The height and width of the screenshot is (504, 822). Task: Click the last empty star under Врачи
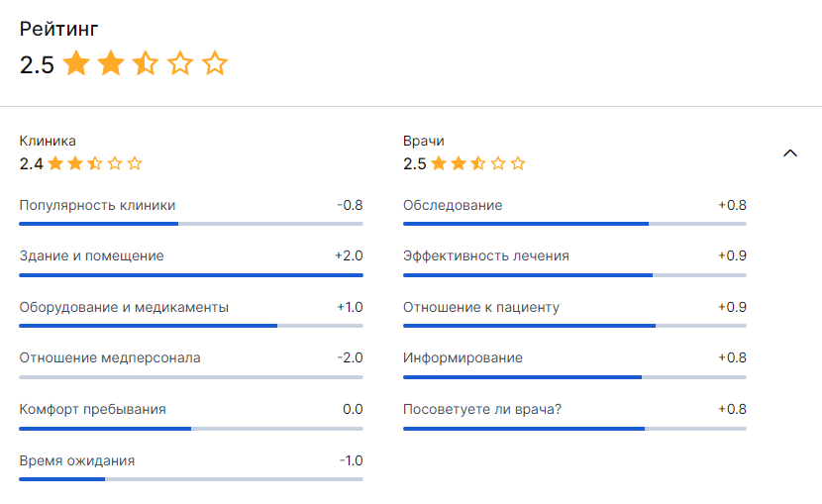pyautogui.click(x=518, y=164)
